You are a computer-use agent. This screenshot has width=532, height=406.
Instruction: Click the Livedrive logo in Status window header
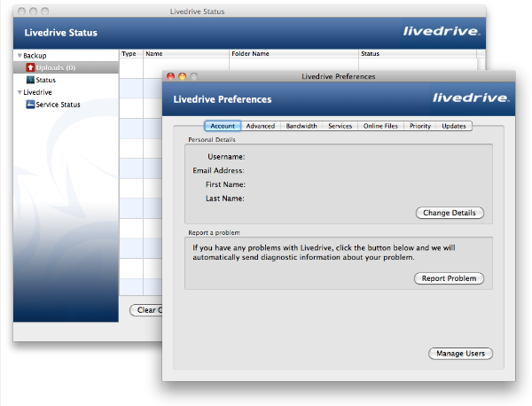442,31
